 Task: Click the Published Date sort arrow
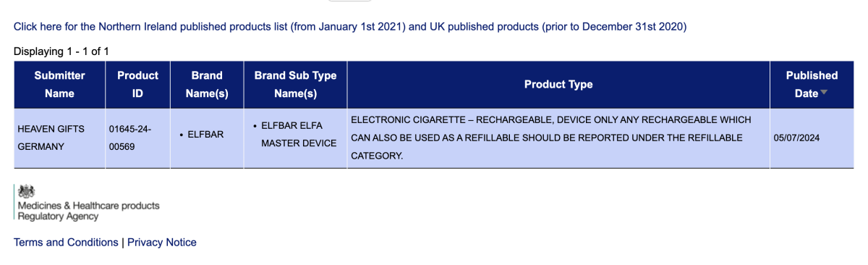[x=824, y=93]
